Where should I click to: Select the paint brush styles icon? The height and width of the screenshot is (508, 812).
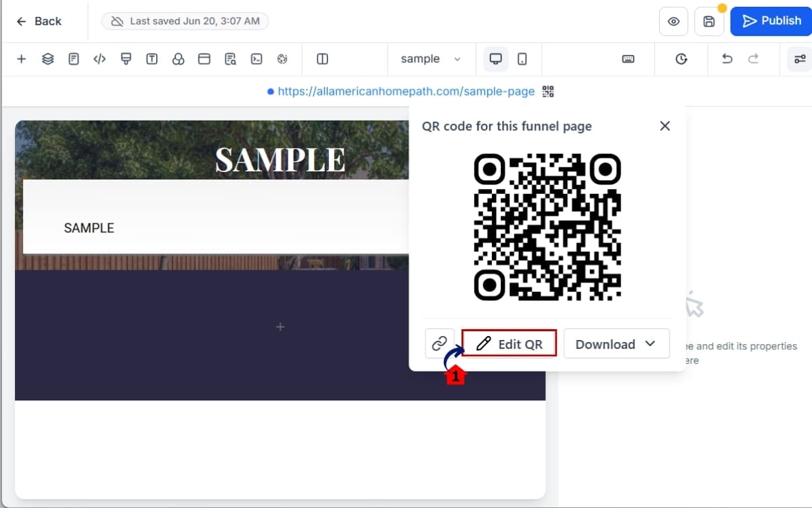point(126,59)
